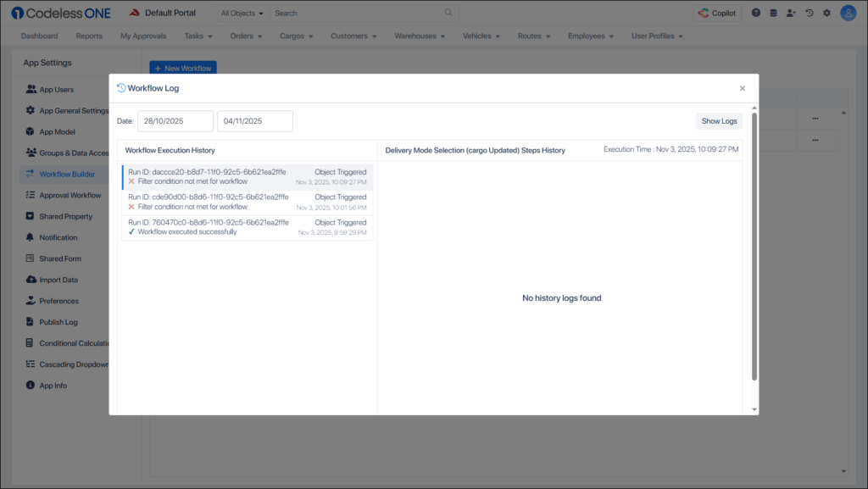The height and width of the screenshot is (489, 868).
Task: Click the user profile avatar
Action: pyautogui.click(x=848, y=13)
